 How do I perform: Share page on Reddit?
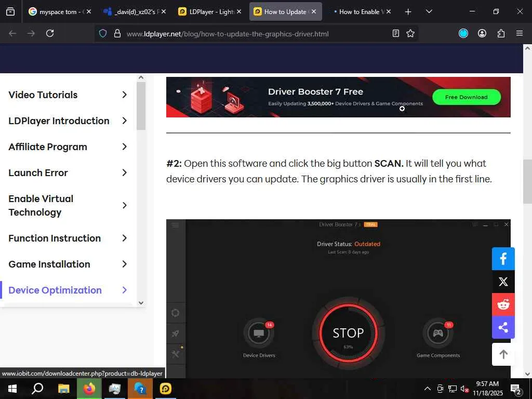click(503, 304)
